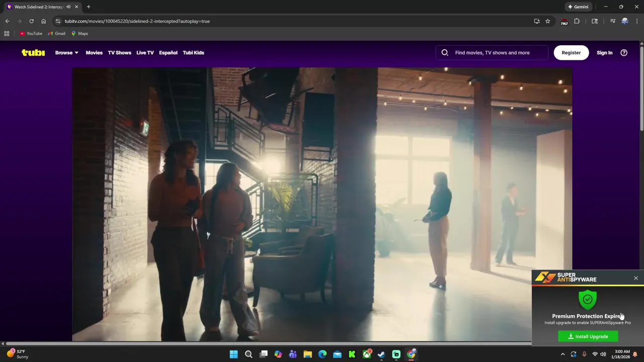Image resolution: width=644 pixels, height=362 pixels.
Task: Close the SUPERAntiSpyware popup
Action: tap(636, 278)
